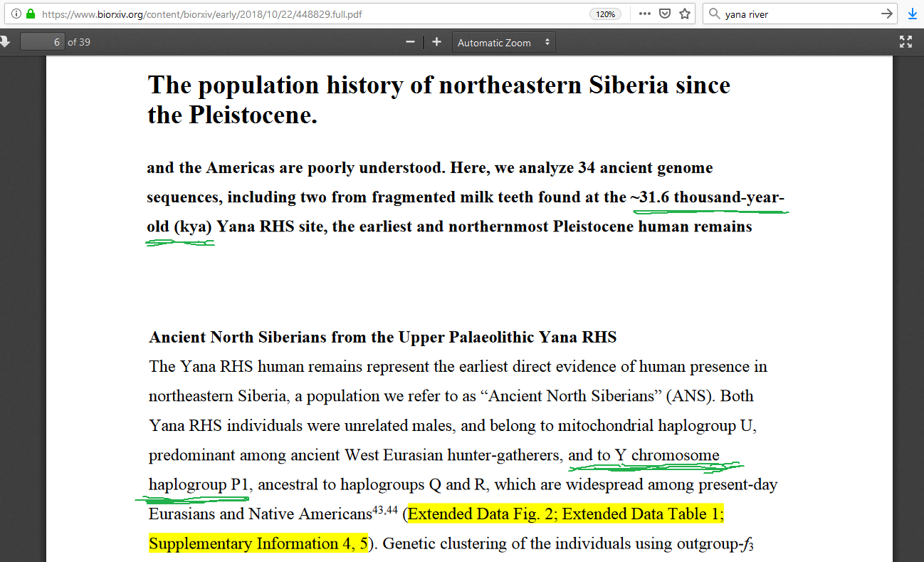Click the search go arrow button
Viewport: 924px width, 562px height.
click(x=886, y=14)
